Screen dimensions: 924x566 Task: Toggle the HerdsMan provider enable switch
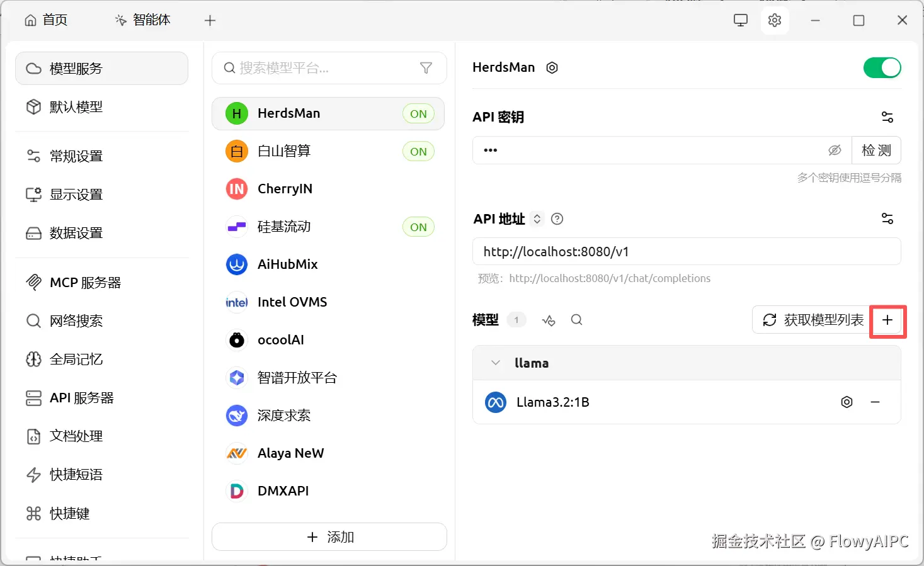point(882,67)
